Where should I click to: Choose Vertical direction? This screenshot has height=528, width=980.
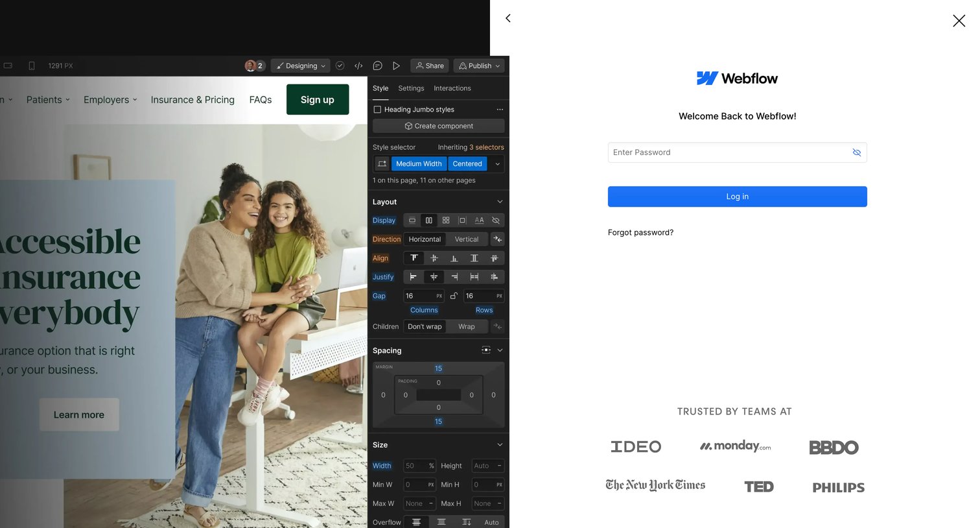466,239
